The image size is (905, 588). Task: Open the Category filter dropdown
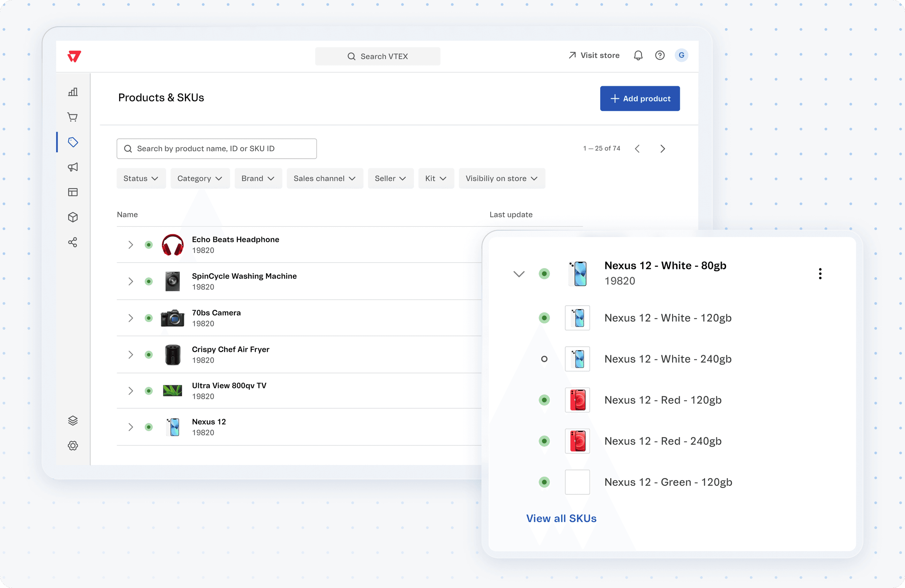[200, 179]
